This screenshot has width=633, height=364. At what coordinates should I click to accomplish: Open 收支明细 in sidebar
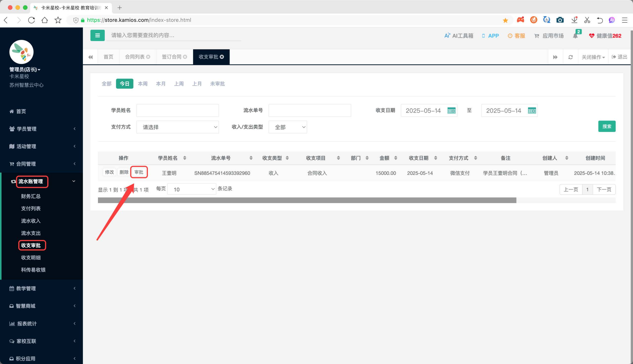31,258
